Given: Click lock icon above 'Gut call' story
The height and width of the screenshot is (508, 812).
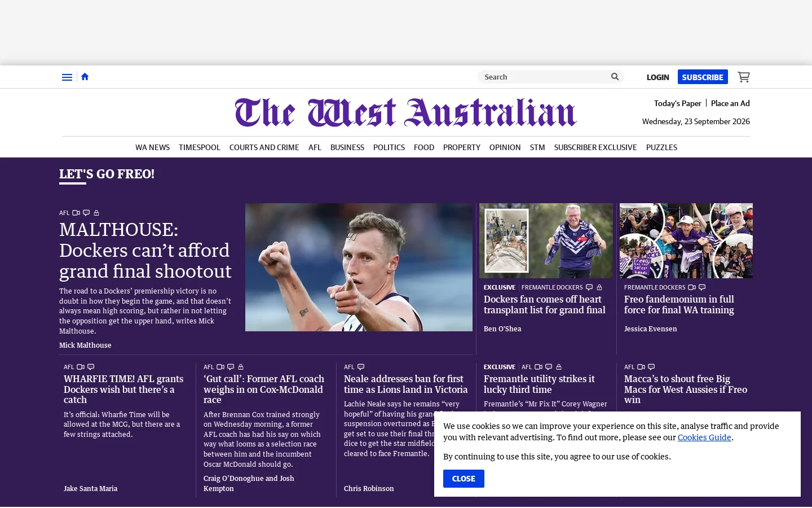Looking at the screenshot, I should click(x=241, y=367).
